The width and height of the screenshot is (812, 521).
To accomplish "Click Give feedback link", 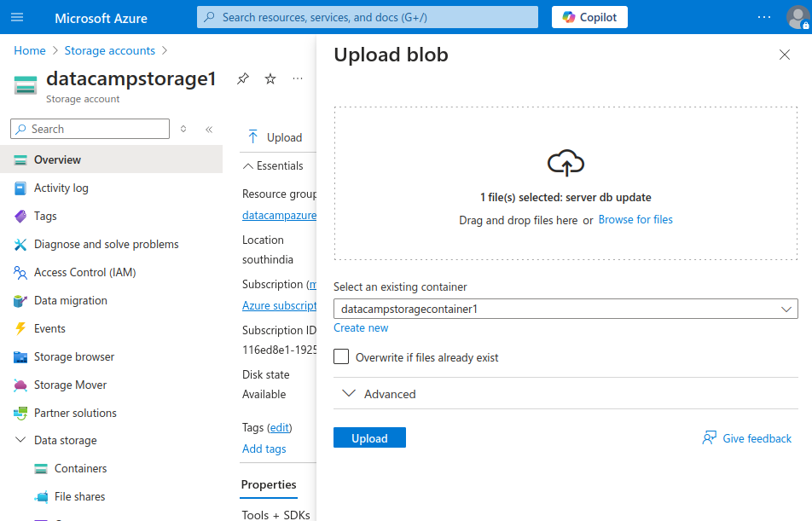I will [x=747, y=438].
